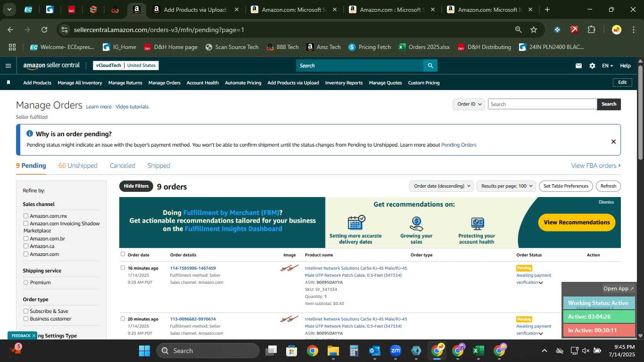Open Microsoft Store from the taskbar
644x362 pixels.
(x=292, y=351)
